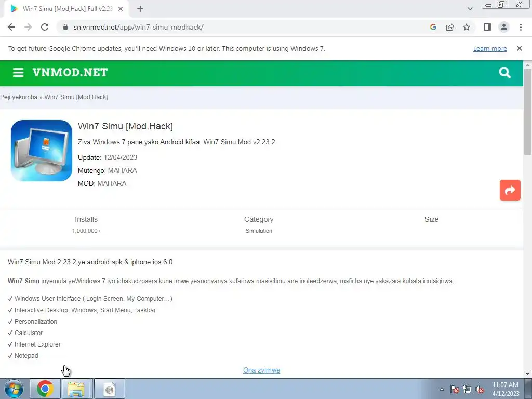Bookmark this tab with star icon
This screenshot has height=399, width=532.
pyautogui.click(x=467, y=27)
